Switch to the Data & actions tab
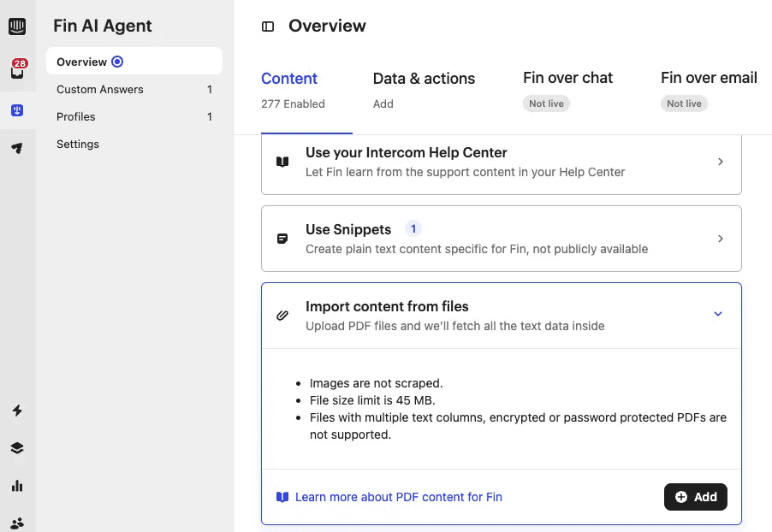This screenshot has height=532, width=772. click(x=424, y=79)
